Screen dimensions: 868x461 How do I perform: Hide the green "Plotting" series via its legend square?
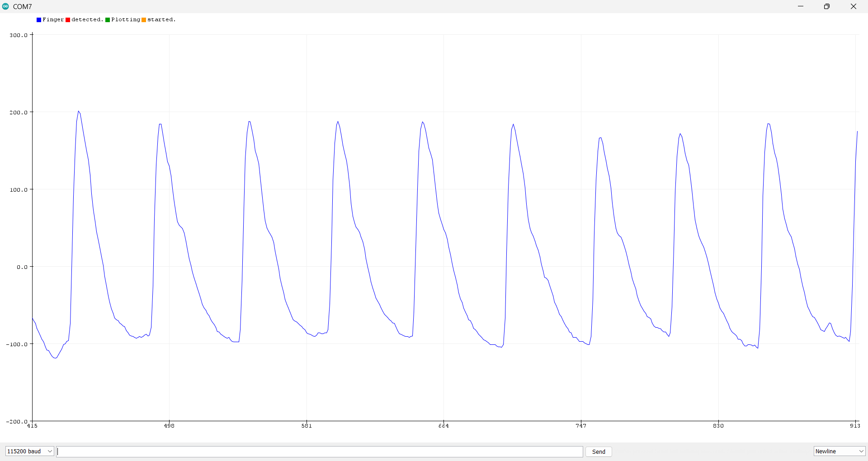tap(107, 19)
